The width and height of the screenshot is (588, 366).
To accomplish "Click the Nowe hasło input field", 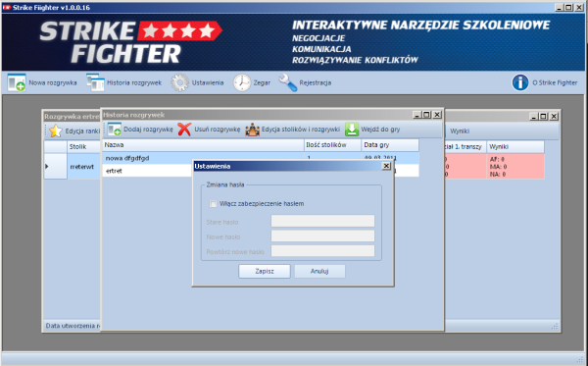I will click(x=322, y=236).
